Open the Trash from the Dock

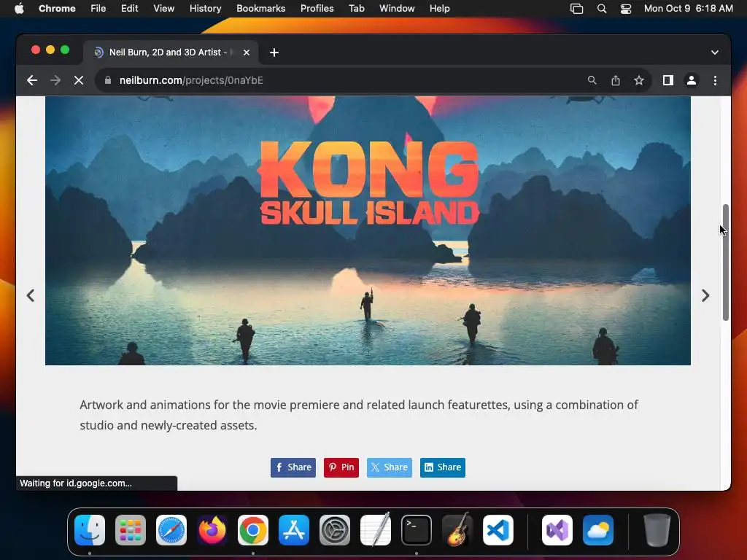coord(657,530)
